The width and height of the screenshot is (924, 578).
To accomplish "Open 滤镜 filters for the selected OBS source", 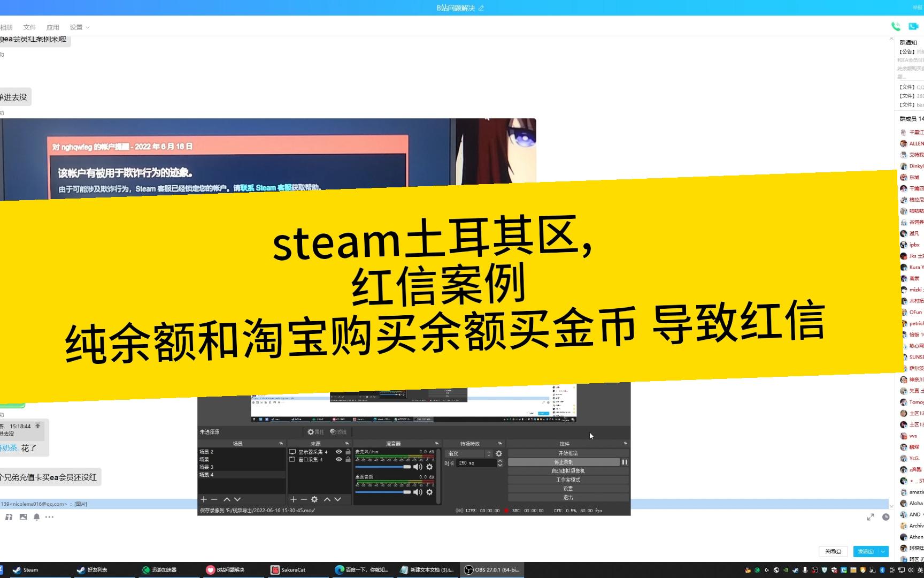I will click(338, 432).
